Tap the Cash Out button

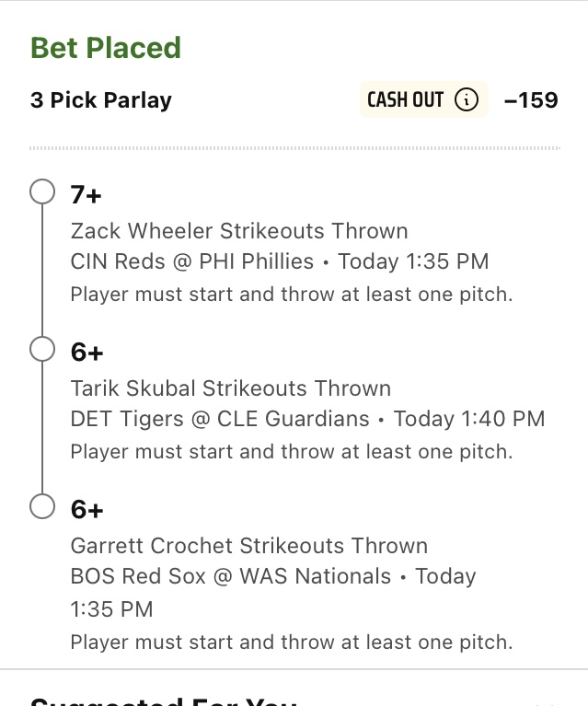(423, 99)
